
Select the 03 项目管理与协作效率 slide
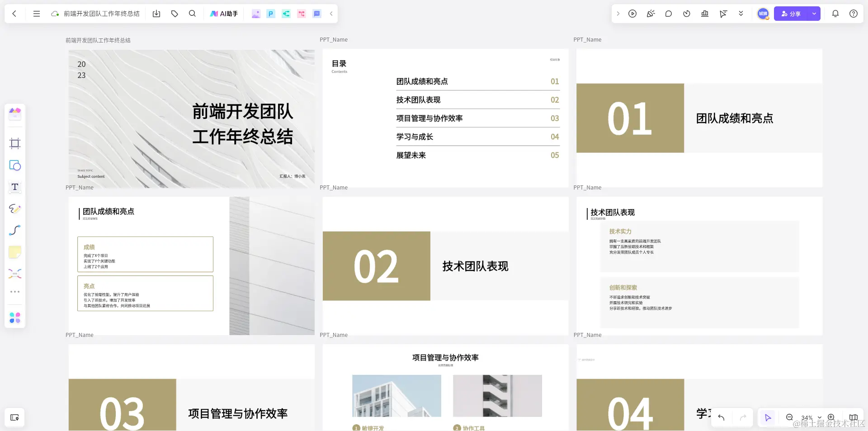192,388
